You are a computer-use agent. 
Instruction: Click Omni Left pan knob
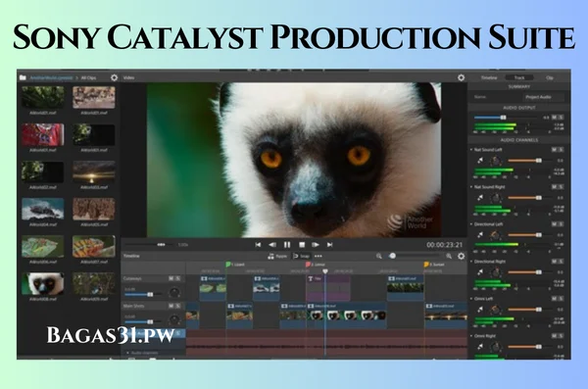(x=496, y=310)
